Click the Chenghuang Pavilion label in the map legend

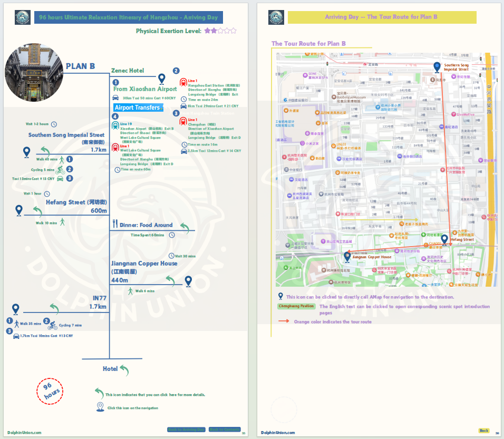tap(296, 306)
